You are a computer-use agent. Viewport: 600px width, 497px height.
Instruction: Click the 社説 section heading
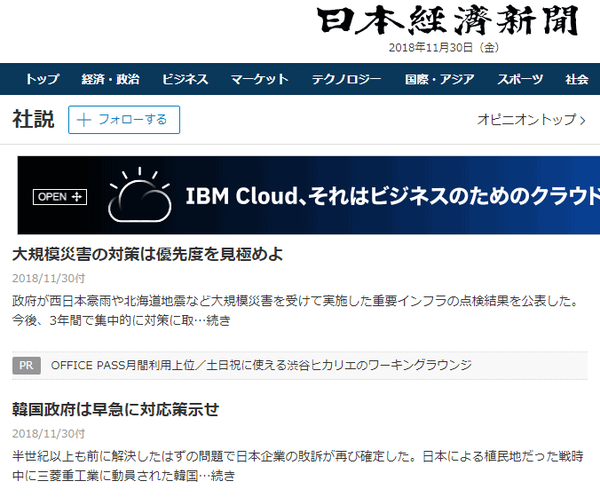33,119
